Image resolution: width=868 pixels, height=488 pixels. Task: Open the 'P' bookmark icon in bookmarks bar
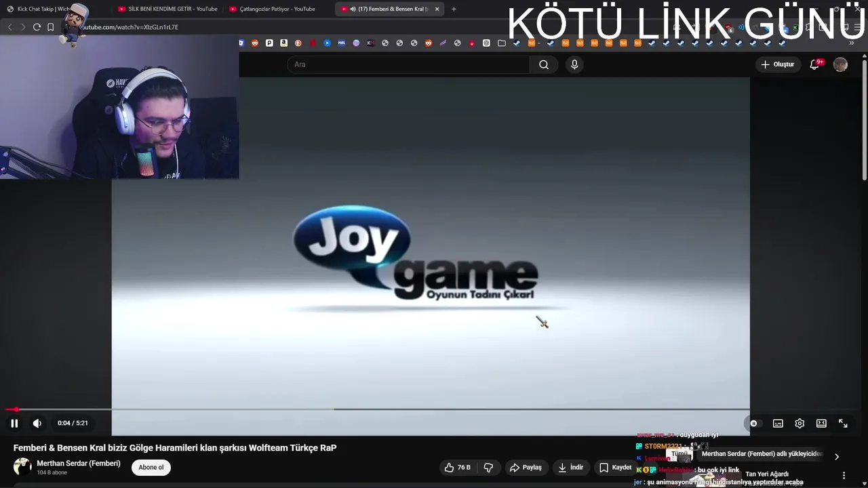269,43
